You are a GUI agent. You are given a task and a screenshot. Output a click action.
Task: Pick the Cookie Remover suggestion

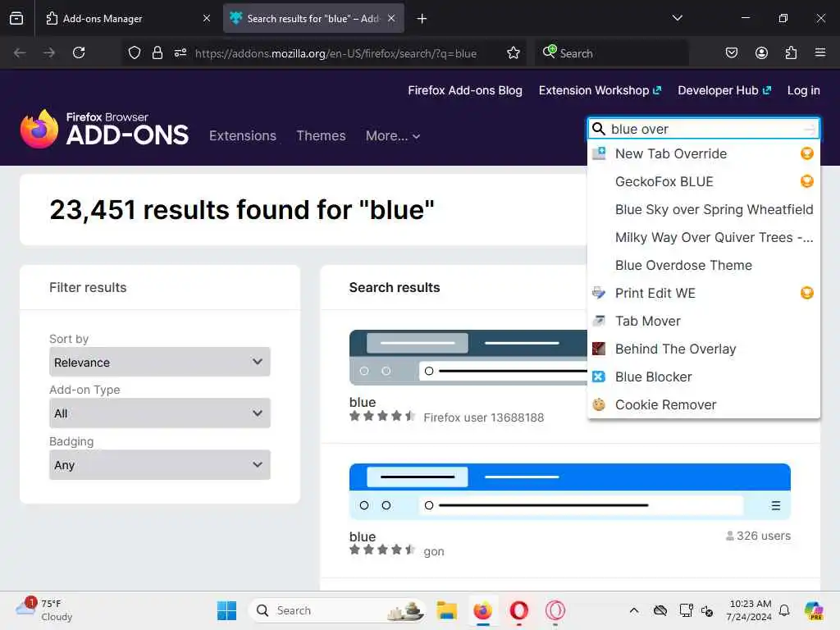[x=703, y=404]
